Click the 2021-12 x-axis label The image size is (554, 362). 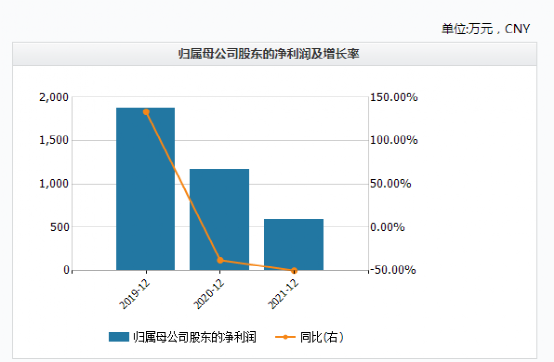pos(283,294)
